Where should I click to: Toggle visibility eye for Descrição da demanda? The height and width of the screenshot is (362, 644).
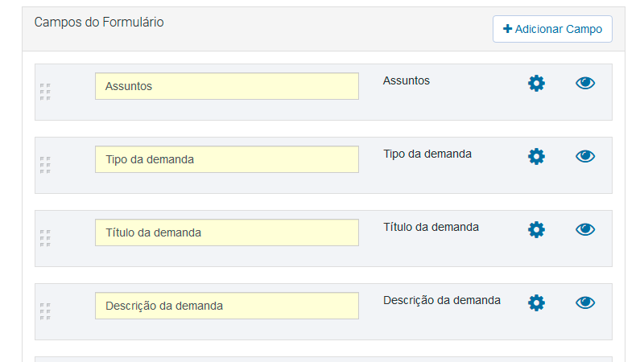585,302
